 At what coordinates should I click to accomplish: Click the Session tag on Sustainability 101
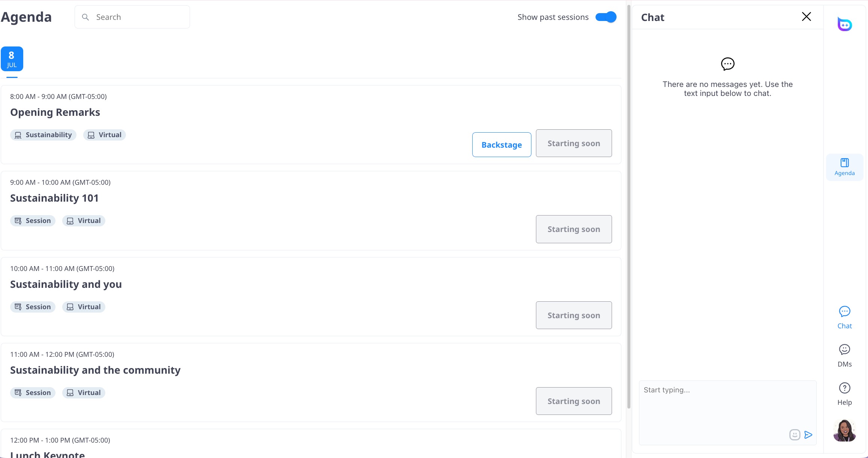click(x=33, y=221)
